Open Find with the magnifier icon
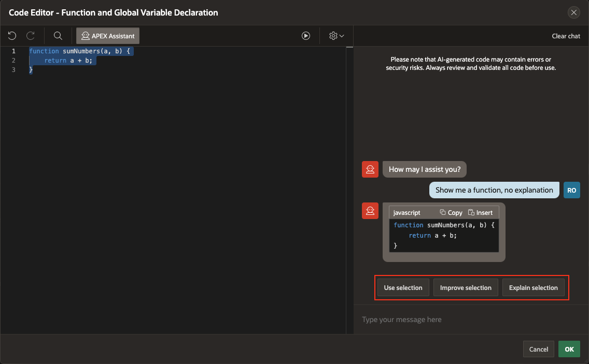Screen dimensions: 589x364 [x=58, y=36]
